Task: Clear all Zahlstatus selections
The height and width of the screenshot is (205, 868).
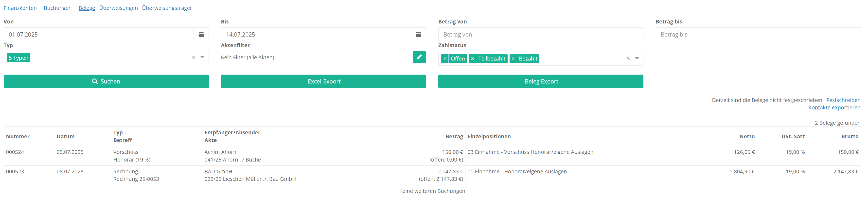Action: [x=628, y=59]
